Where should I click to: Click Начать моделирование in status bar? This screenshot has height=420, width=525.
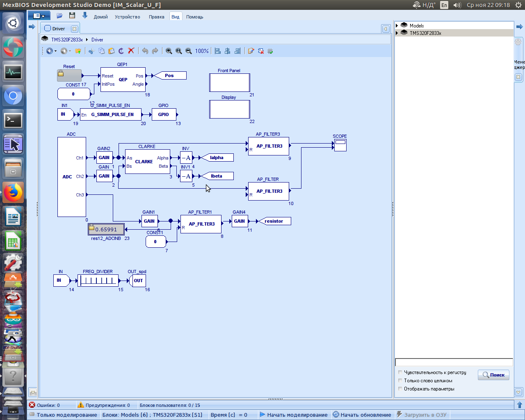[294, 415]
